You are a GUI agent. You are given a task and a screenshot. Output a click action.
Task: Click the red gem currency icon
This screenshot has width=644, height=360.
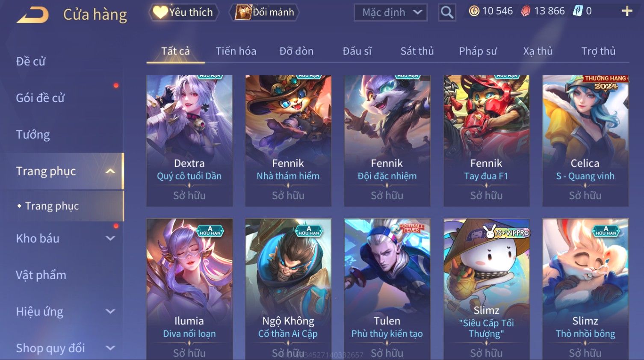526,11
